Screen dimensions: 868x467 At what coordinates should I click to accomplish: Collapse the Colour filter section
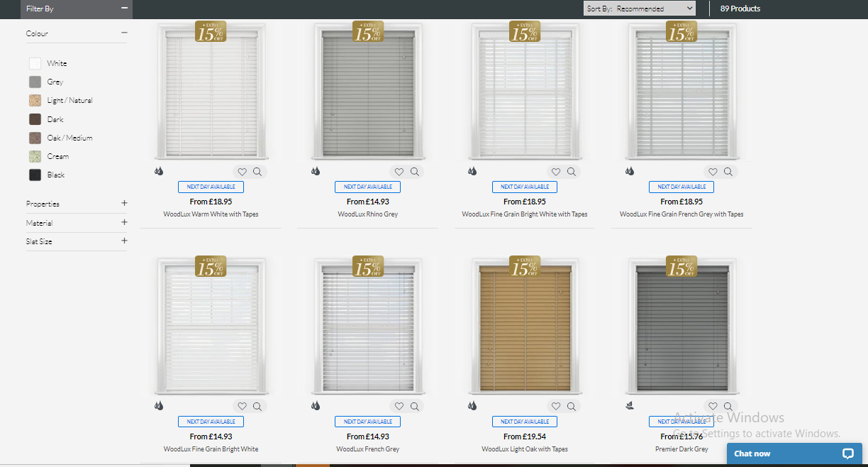tap(124, 33)
